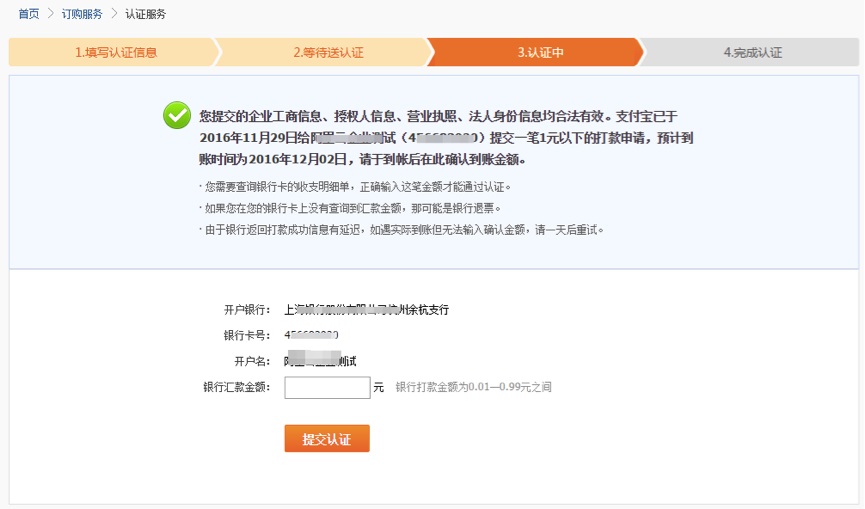The height and width of the screenshot is (509, 865).
Task: Select step 2.等待送认证
Action: [x=328, y=52]
